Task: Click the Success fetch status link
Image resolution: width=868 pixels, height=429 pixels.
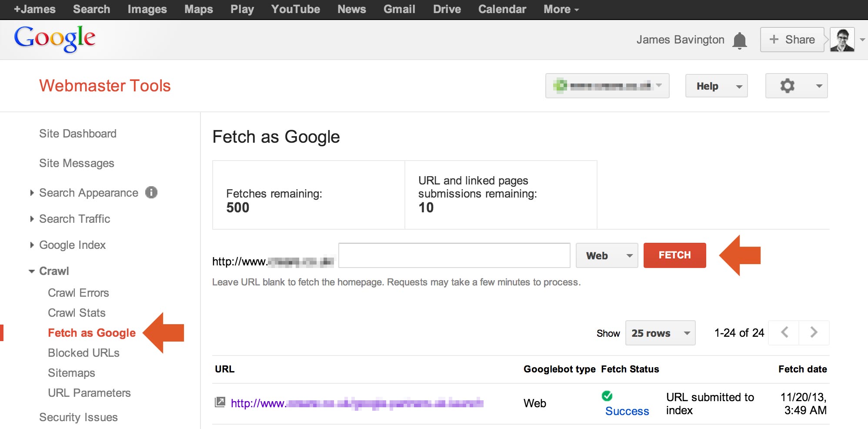Action: pyautogui.click(x=627, y=411)
